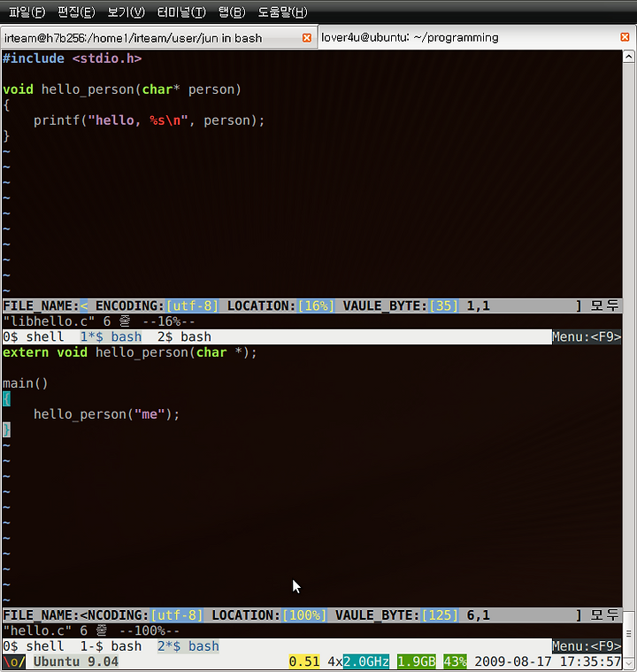Select '2$ bash' in upper window list
Screen dimensions: 637x672
[x=184, y=336]
